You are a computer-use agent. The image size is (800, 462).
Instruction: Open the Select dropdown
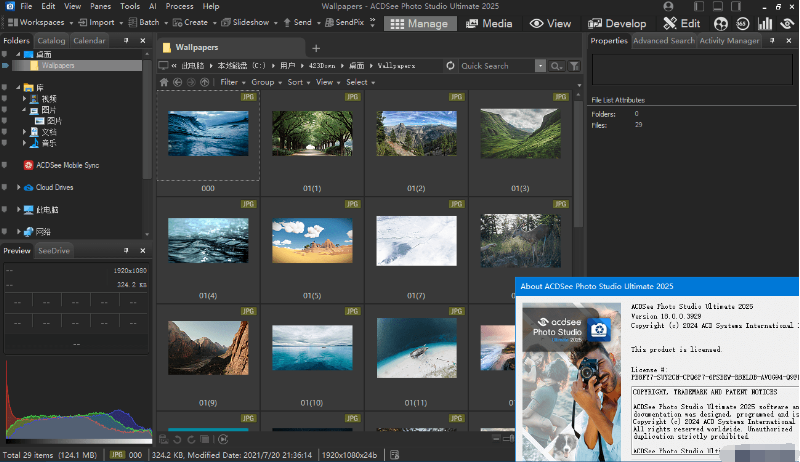coord(360,82)
